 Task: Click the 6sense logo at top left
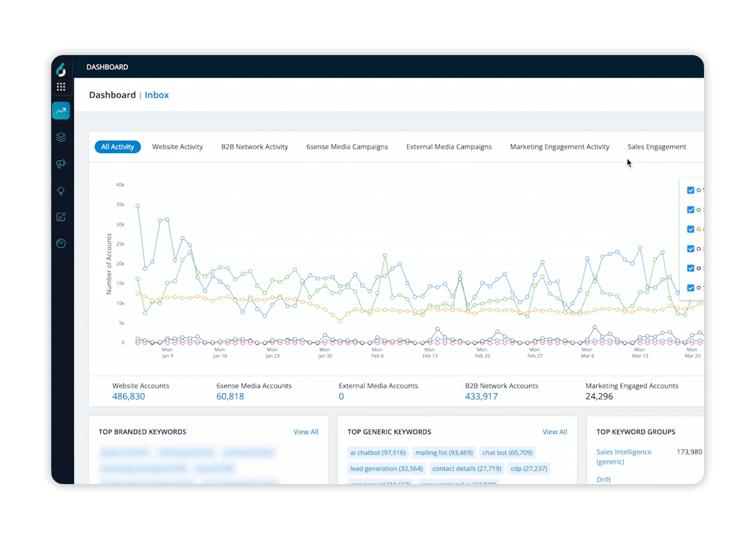coord(61,69)
